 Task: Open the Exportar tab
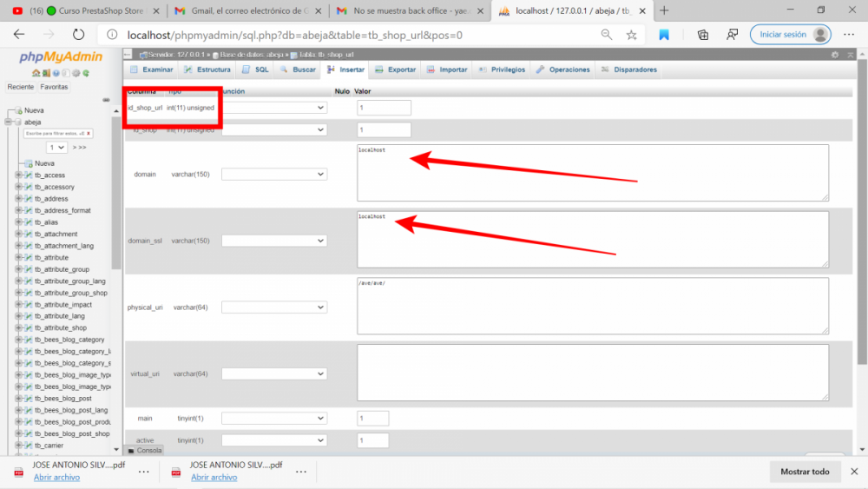coord(395,69)
